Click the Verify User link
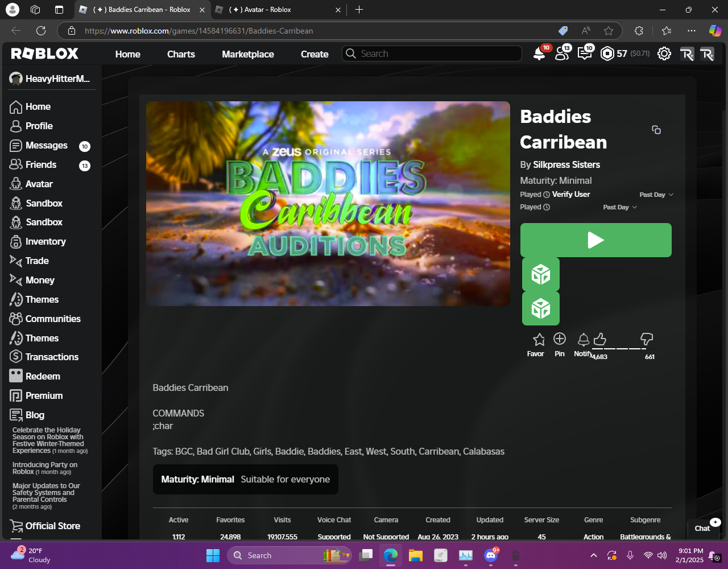The height and width of the screenshot is (569, 728). click(571, 194)
